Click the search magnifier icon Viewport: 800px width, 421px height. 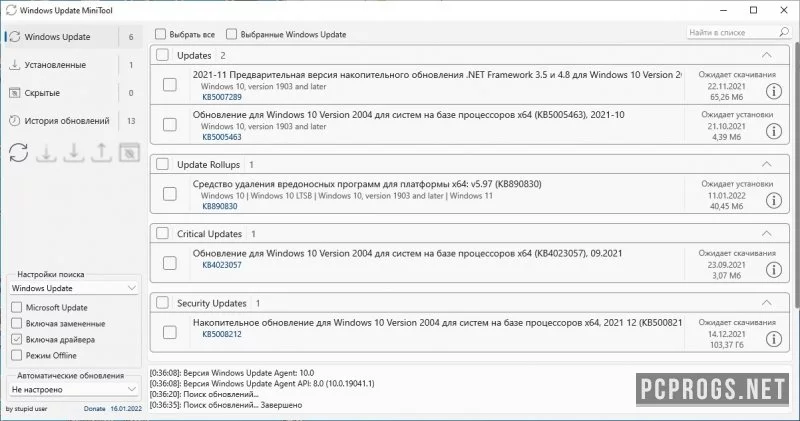784,32
